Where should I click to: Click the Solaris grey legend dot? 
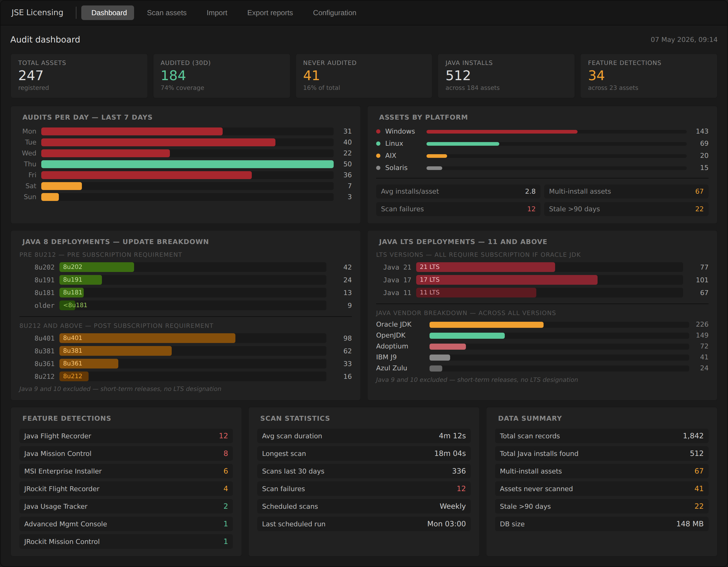click(x=378, y=168)
